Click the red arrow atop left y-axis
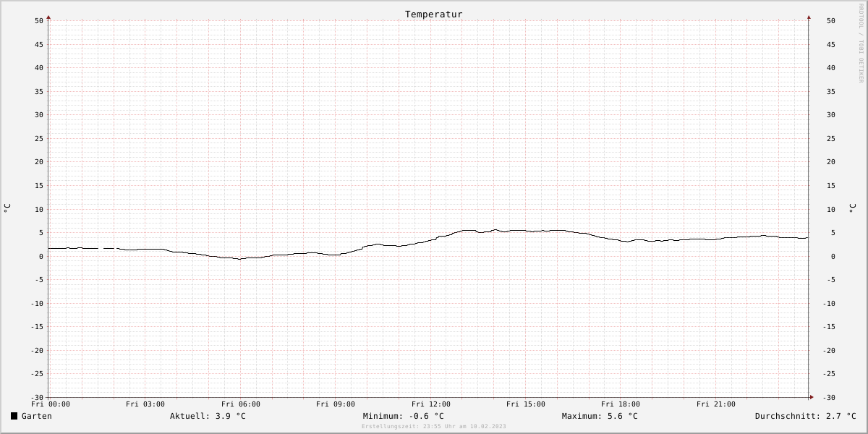 pos(48,17)
